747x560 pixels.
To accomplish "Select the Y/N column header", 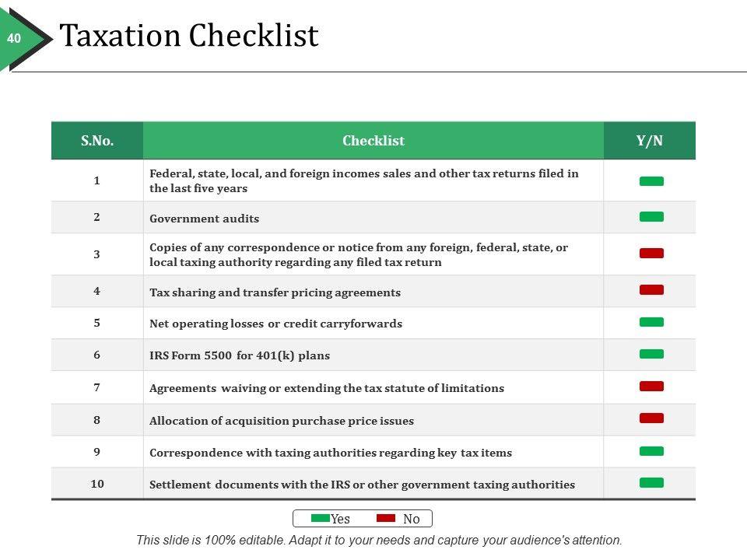I will pyautogui.click(x=650, y=141).
